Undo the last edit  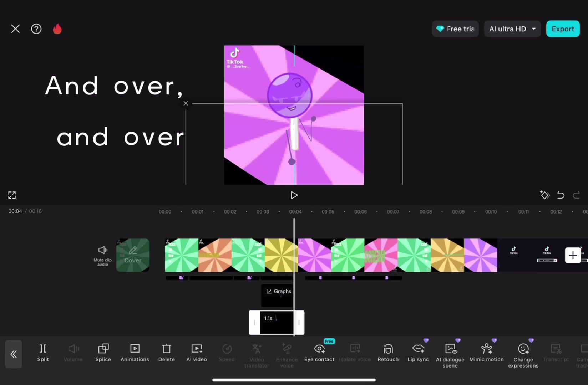[x=561, y=195]
